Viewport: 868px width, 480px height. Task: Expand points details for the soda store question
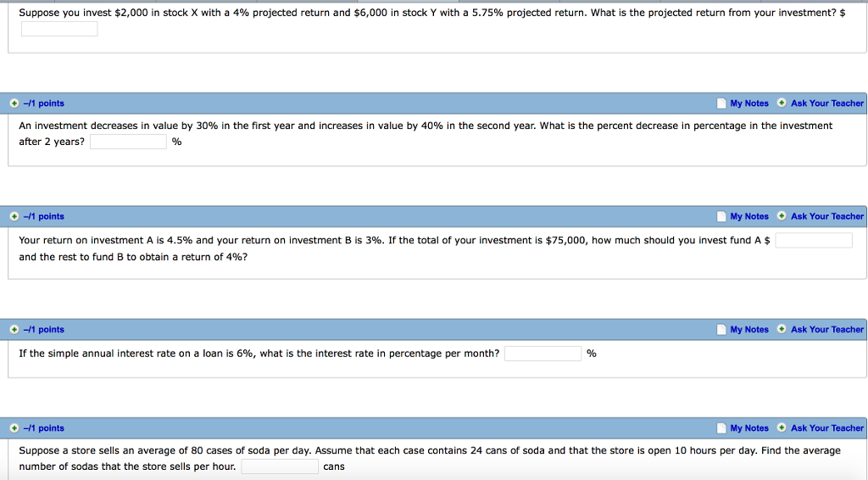click(14, 428)
